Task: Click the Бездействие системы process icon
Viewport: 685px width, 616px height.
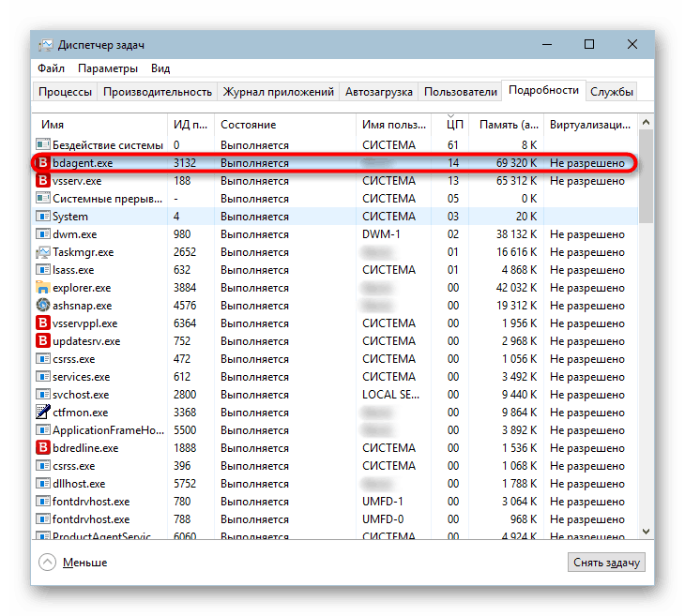Action: [43, 145]
